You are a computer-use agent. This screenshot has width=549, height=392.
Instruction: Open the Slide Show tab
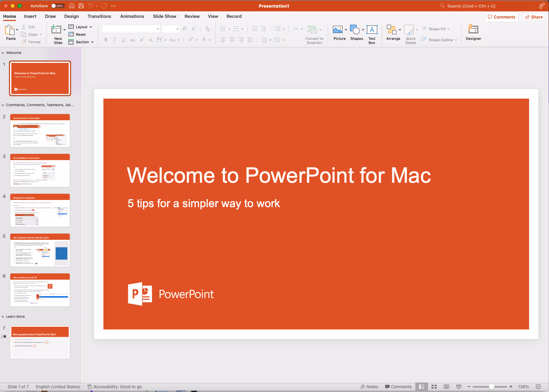click(x=165, y=16)
